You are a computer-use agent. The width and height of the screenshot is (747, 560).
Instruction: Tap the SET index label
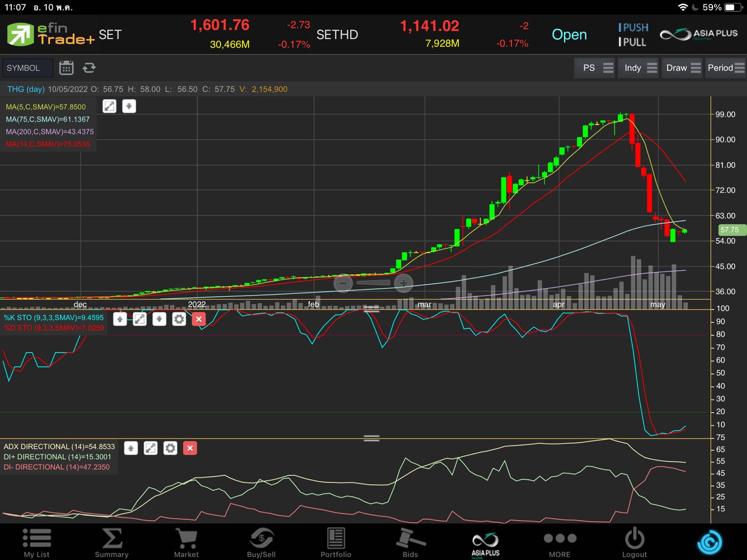tap(110, 34)
